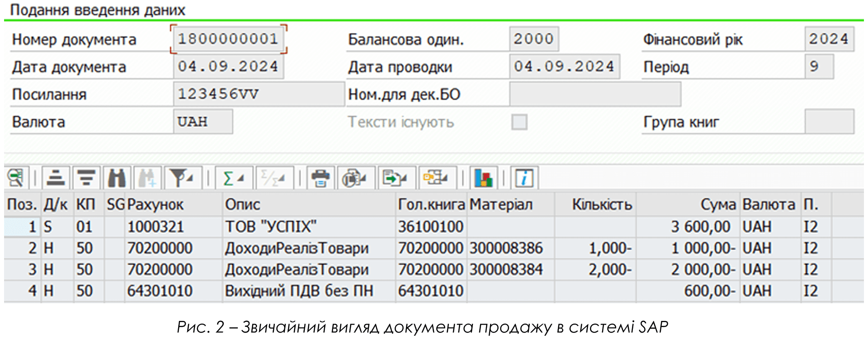Select the 'Опис' column header

coord(309,205)
